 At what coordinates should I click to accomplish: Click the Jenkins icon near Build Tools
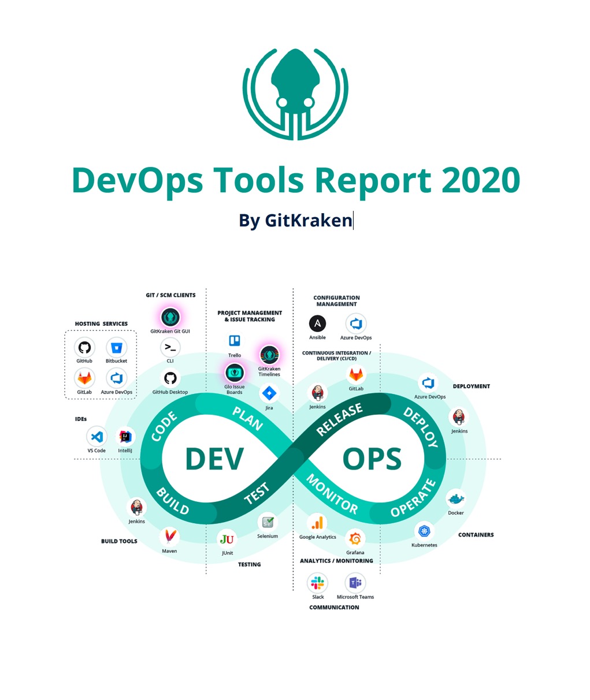136,508
